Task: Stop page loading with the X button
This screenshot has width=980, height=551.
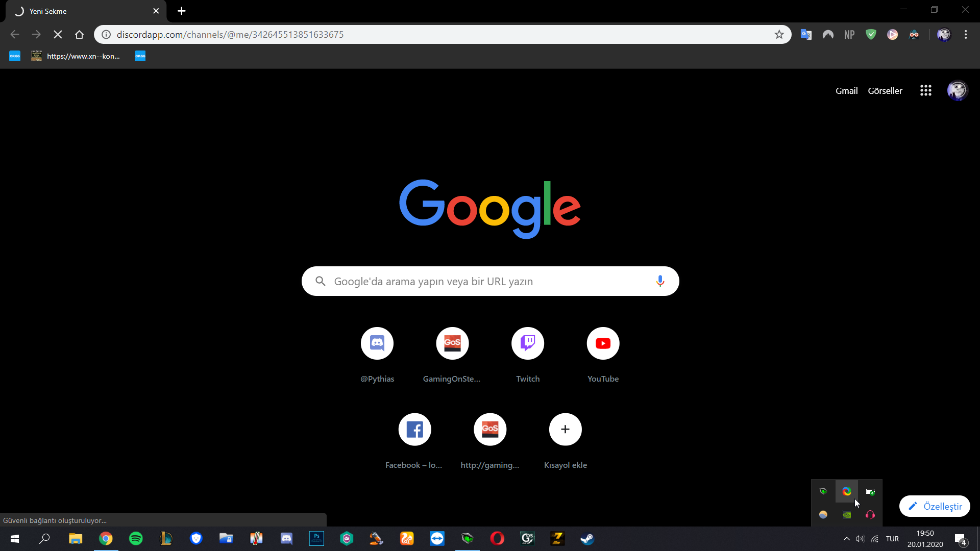Action: click(x=58, y=35)
